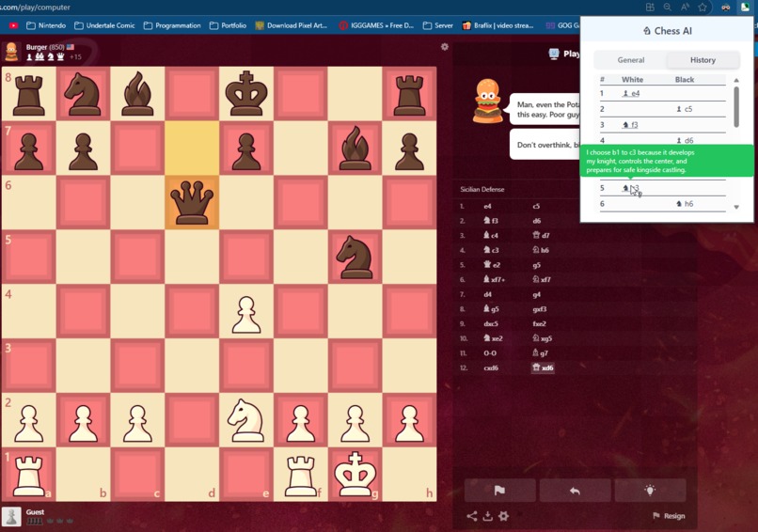Open the Chess AI extension toolbar icon
This screenshot has width=758, height=532.
(745, 8)
